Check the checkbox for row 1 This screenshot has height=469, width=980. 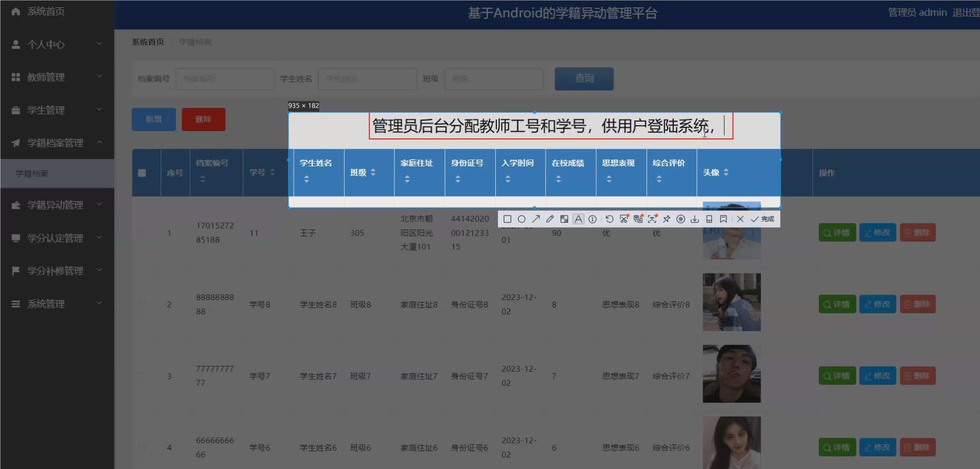point(142,232)
